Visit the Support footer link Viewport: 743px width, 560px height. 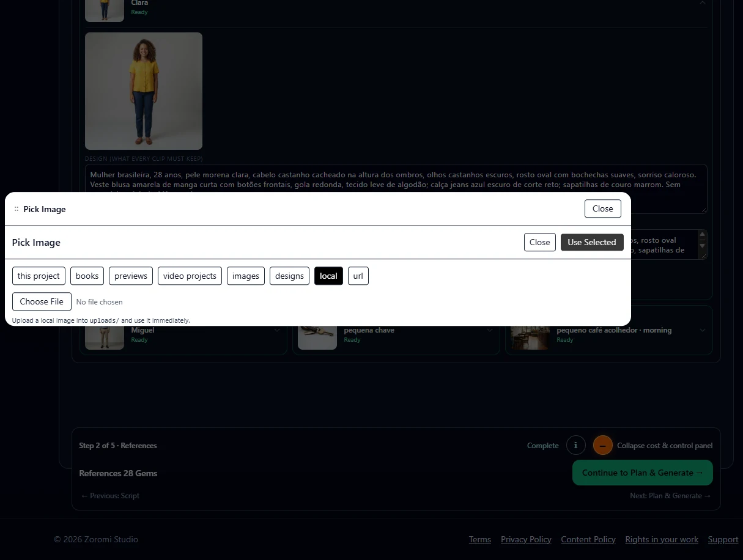(x=723, y=539)
